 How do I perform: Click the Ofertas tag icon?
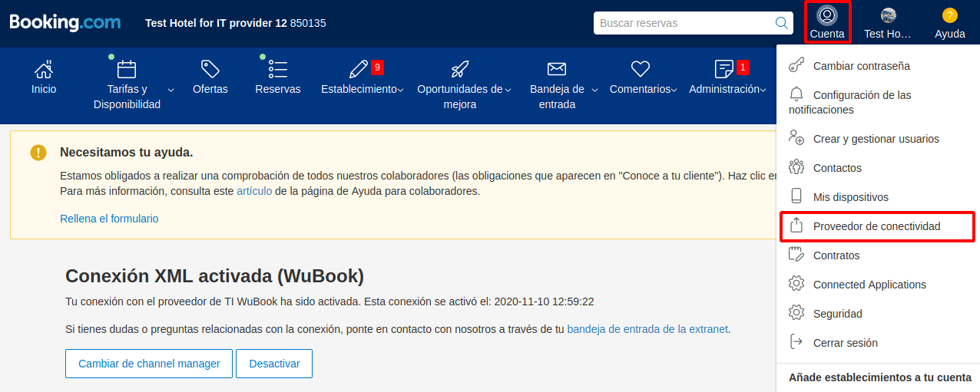click(x=210, y=69)
